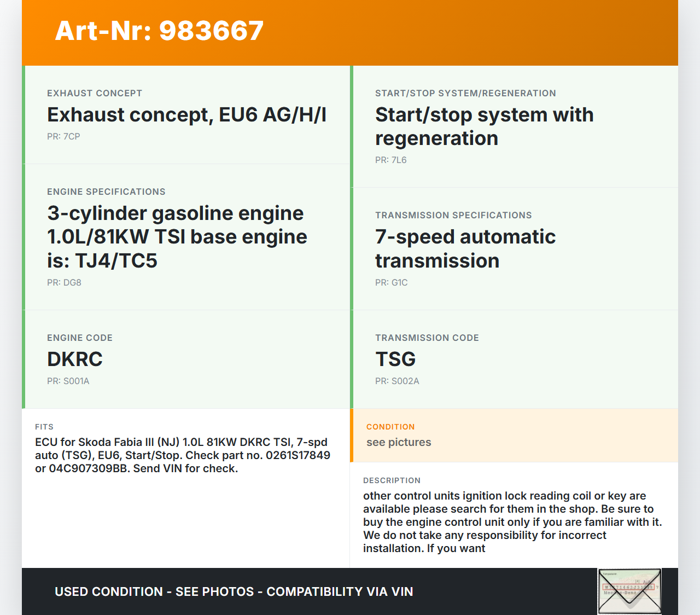Click the 'START/STOP SYSTEM/REGENERATION' label
The image size is (700, 615).
tap(465, 93)
